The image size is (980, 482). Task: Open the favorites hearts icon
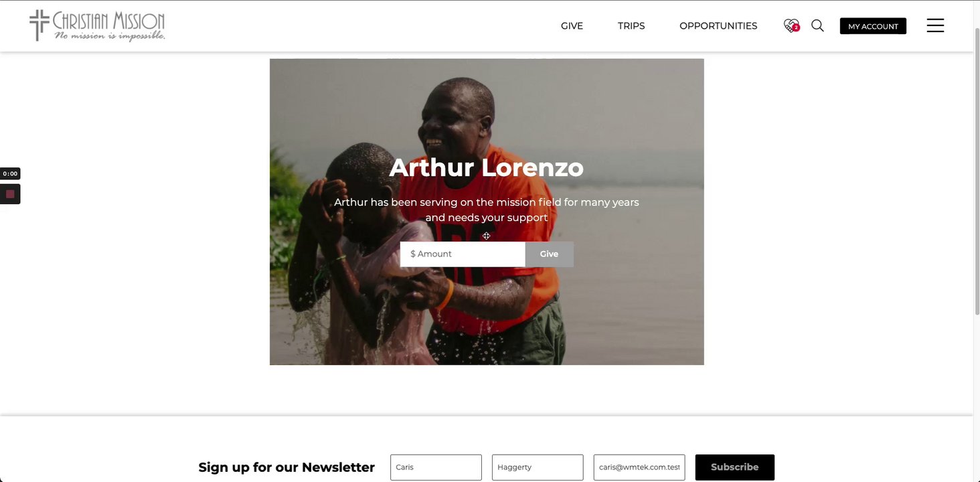click(791, 25)
